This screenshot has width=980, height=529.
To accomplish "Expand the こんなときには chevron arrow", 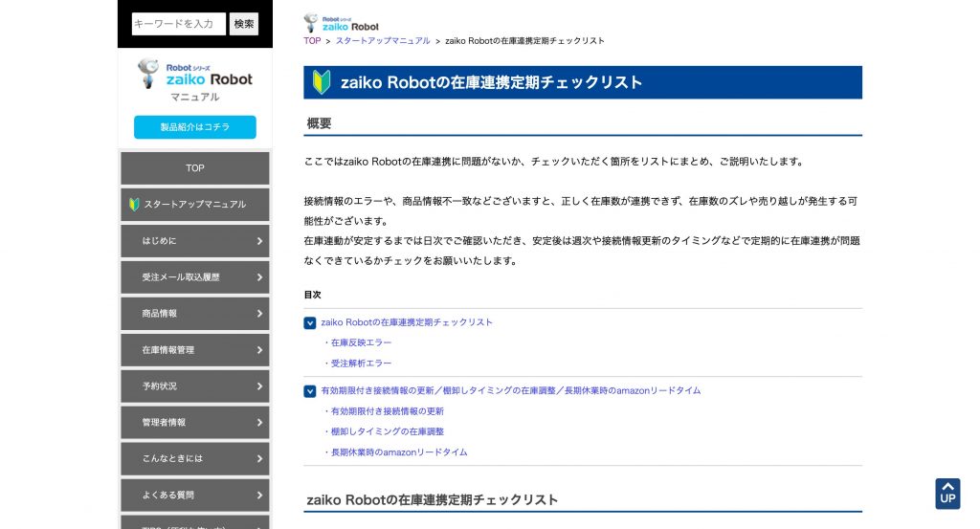I will pyautogui.click(x=259, y=458).
